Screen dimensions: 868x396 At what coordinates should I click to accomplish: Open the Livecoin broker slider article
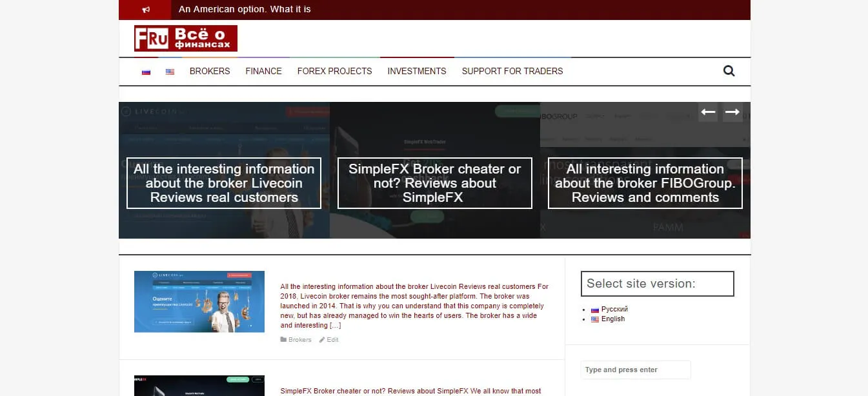pyautogui.click(x=224, y=183)
